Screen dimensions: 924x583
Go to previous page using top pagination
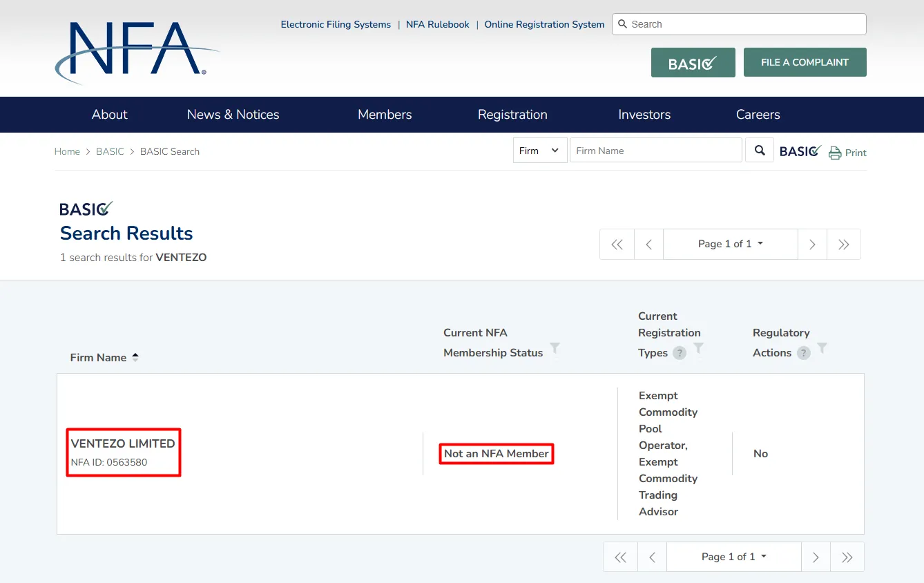[648, 244]
